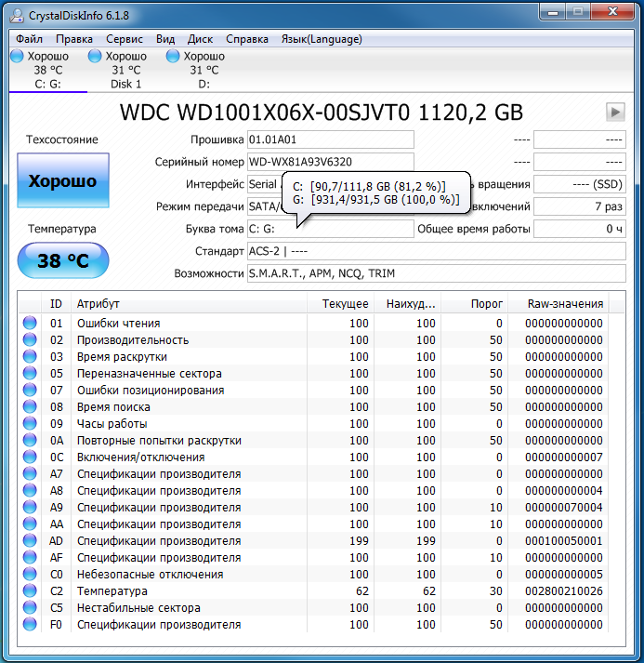Open the Справка menu

pos(247,39)
